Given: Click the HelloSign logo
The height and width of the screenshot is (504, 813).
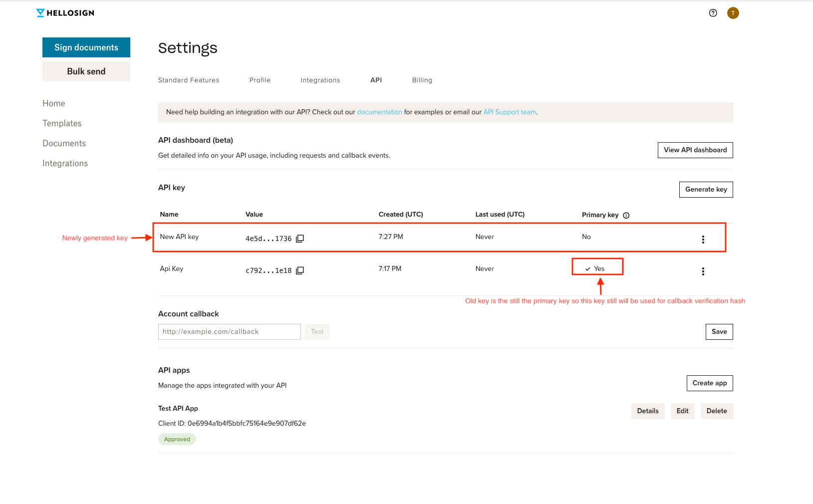Looking at the screenshot, I should 65,12.
